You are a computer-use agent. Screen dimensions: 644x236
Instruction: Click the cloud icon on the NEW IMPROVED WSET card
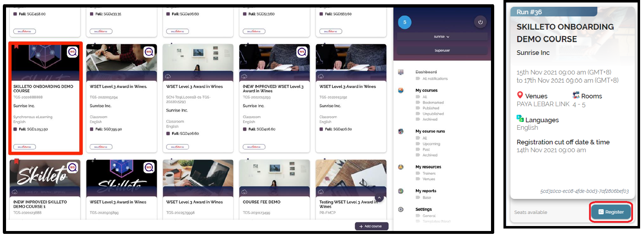pyautogui.click(x=244, y=76)
